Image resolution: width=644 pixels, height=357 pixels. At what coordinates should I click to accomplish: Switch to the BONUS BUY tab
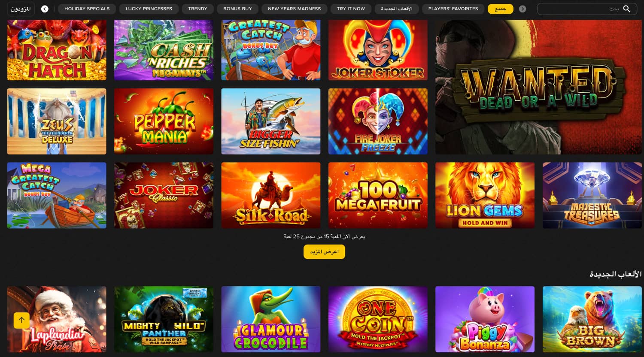pos(237,9)
